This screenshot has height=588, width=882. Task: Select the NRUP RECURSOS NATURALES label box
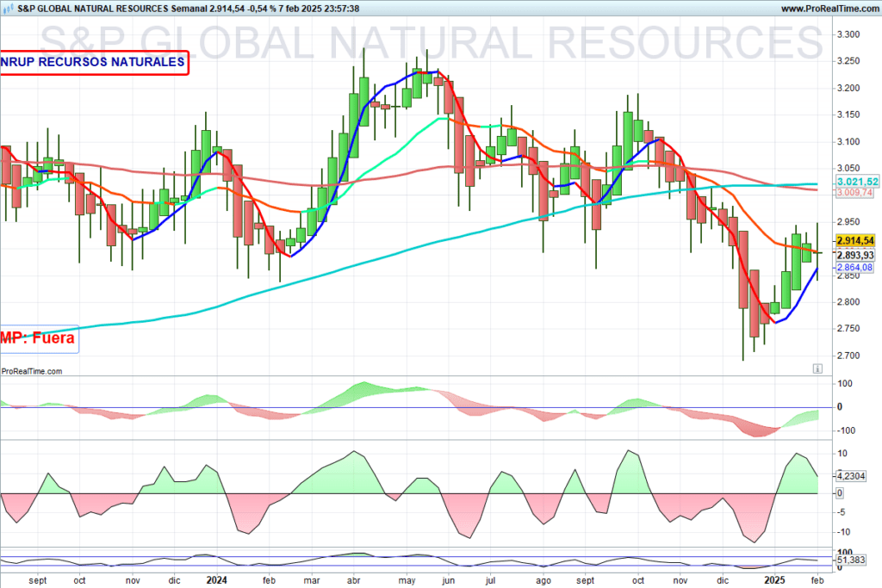click(93, 62)
